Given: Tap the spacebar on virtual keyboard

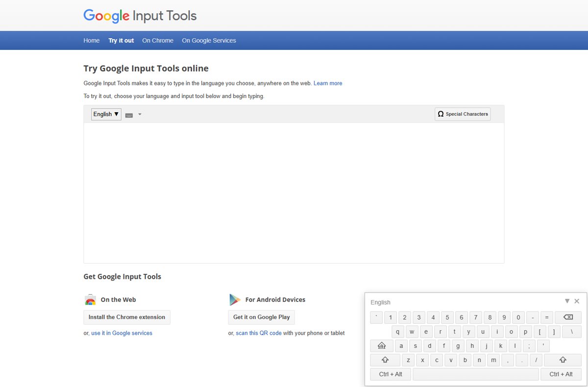Looking at the screenshot, I should pyautogui.click(x=476, y=374).
